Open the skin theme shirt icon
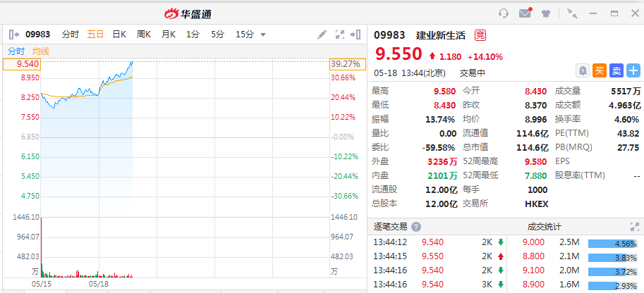This screenshot has height=293, width=644. (x=545, y=13)
